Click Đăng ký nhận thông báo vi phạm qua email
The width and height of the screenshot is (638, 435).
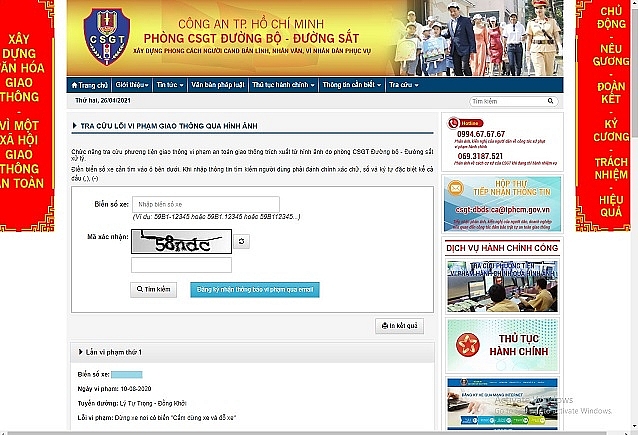[255, 289]
